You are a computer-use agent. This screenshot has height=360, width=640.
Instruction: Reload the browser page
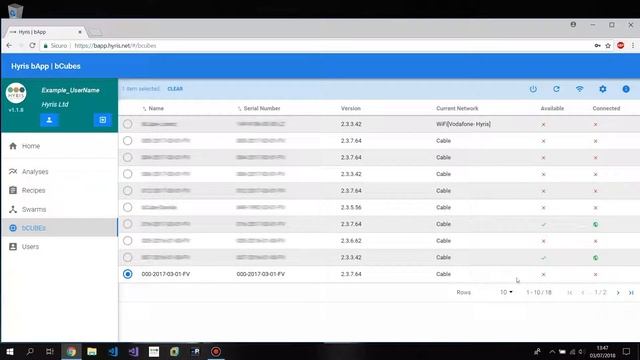[x=32, y=45]
